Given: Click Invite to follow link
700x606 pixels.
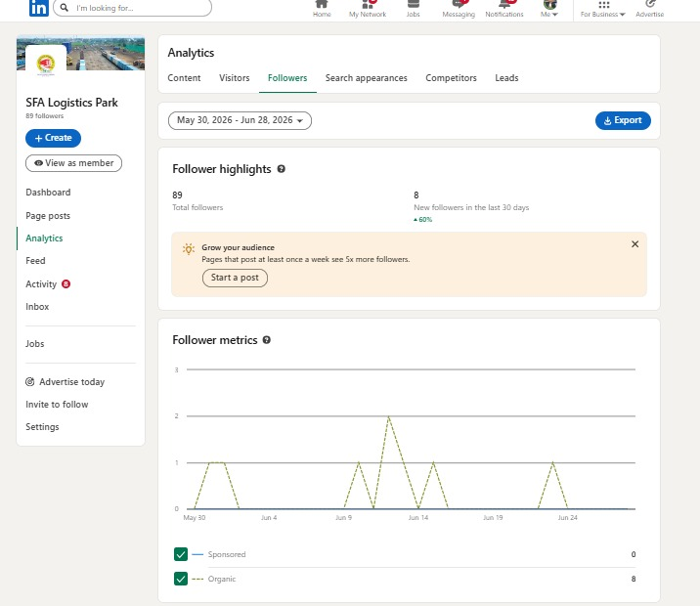Looking at the screenshot, I should 57,405.
